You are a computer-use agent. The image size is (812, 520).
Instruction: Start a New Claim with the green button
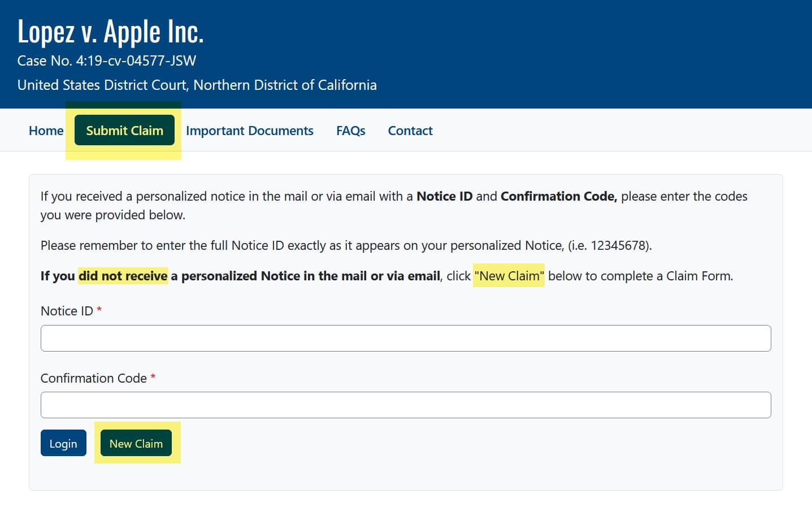136,444
